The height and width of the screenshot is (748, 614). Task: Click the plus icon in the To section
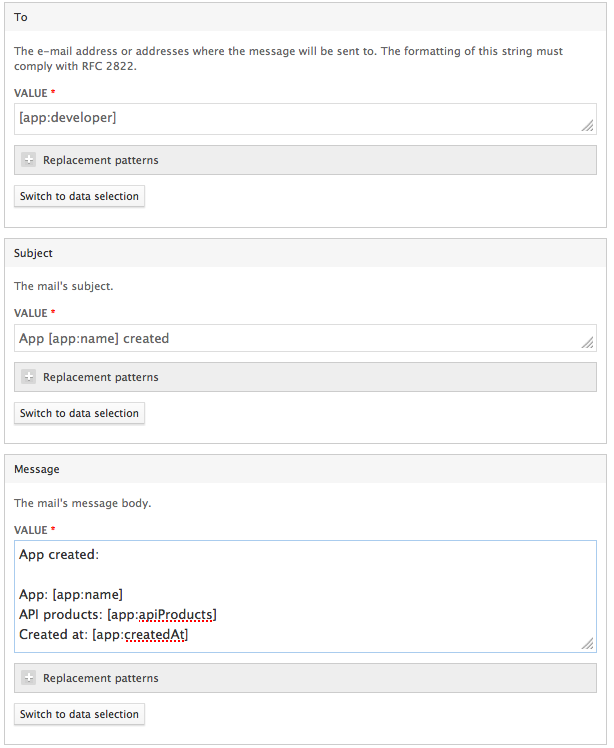click(29, 160)
